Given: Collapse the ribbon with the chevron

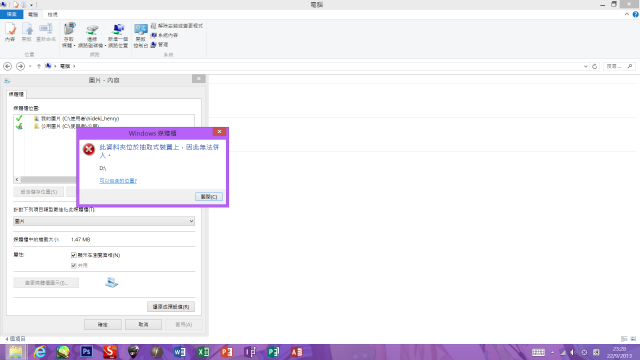Looking at the screenshot, I should pos(627,14).
